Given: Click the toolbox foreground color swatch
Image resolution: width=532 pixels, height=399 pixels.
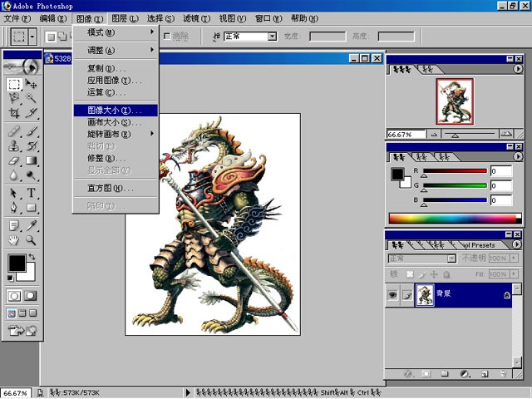Looking at the screenshot, I should (17, 263).
